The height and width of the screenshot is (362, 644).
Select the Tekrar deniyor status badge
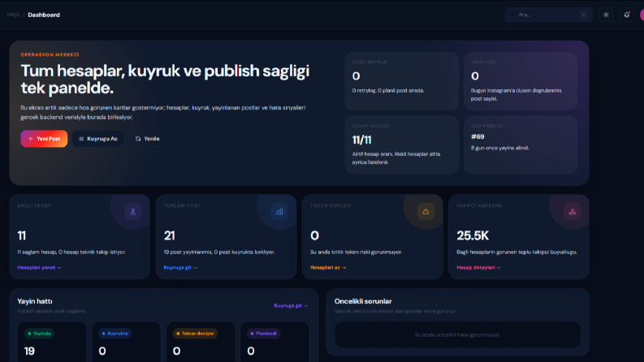tap(195, 334)
